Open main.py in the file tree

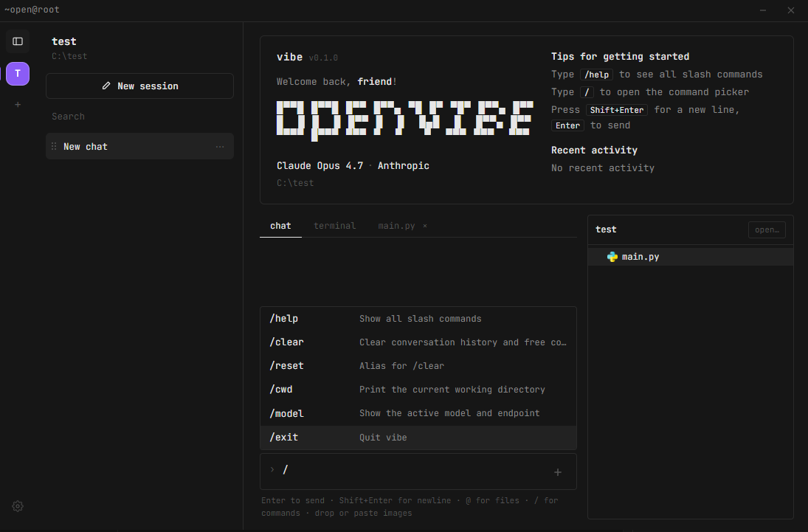click(x=691, y=257)
